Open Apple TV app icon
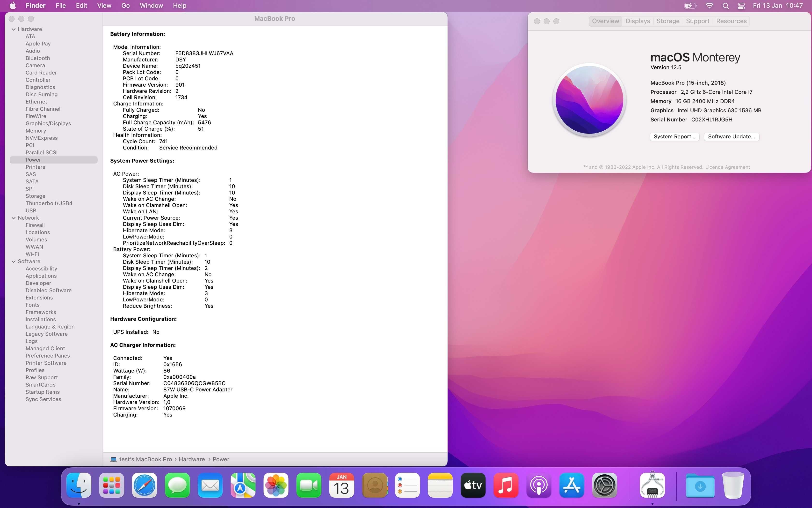This screenshot has width=812, height=508. click(x=473, y=486)
